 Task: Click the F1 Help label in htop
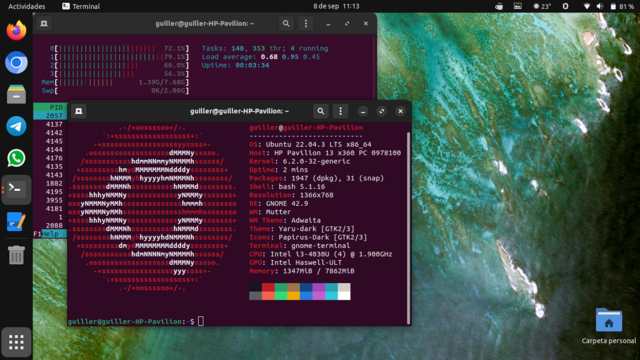click(50, 234)
